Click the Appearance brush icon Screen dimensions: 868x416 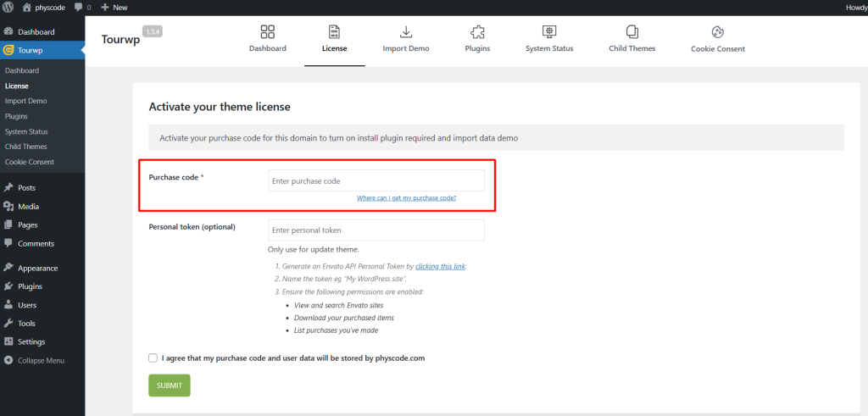(8, 268)
